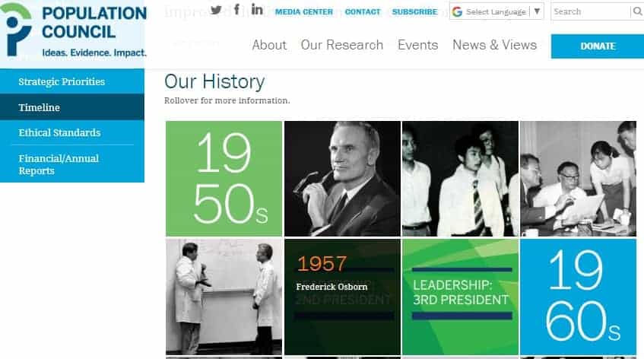Open News & Views menu
This screenshot has width=644, height=359.
(494, 45)
